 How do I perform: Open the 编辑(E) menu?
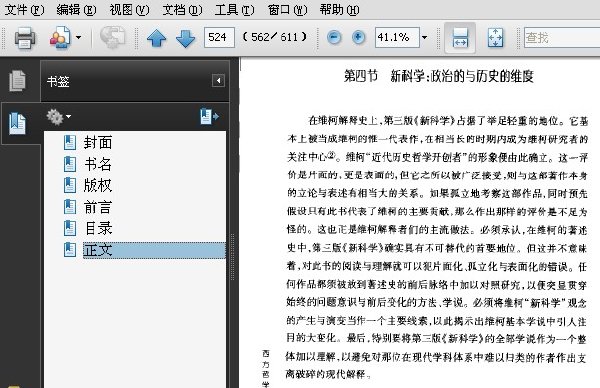pyautogui.click(x=76, y=10)
